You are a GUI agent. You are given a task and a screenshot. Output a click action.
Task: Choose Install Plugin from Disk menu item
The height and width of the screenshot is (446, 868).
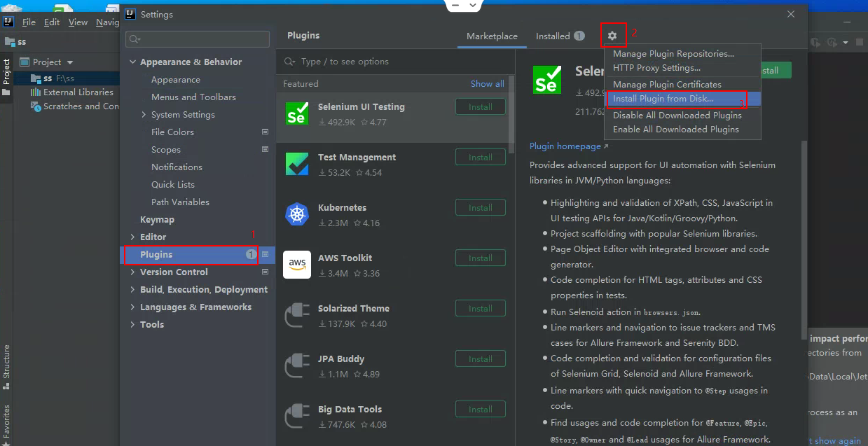tap(662, 99)
